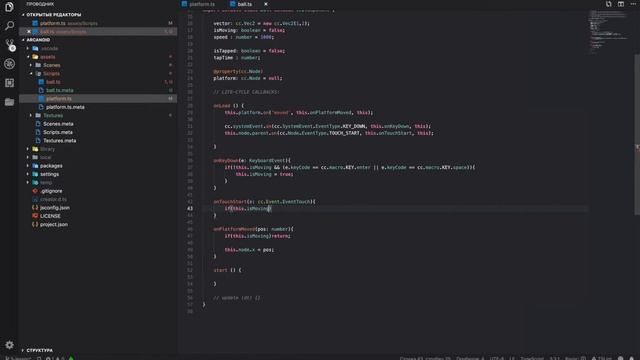640x360 pixels.
Task: Expand the packages folder
Action: click(x=51, y=166)
